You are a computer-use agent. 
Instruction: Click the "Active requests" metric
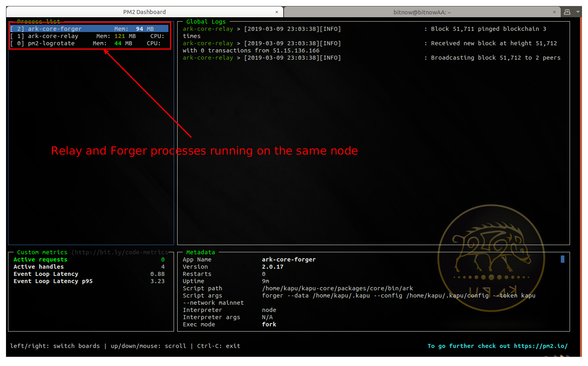pos(40,259)
